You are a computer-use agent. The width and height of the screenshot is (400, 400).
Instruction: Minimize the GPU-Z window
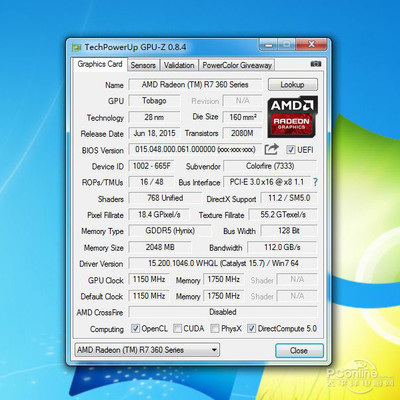268,45
